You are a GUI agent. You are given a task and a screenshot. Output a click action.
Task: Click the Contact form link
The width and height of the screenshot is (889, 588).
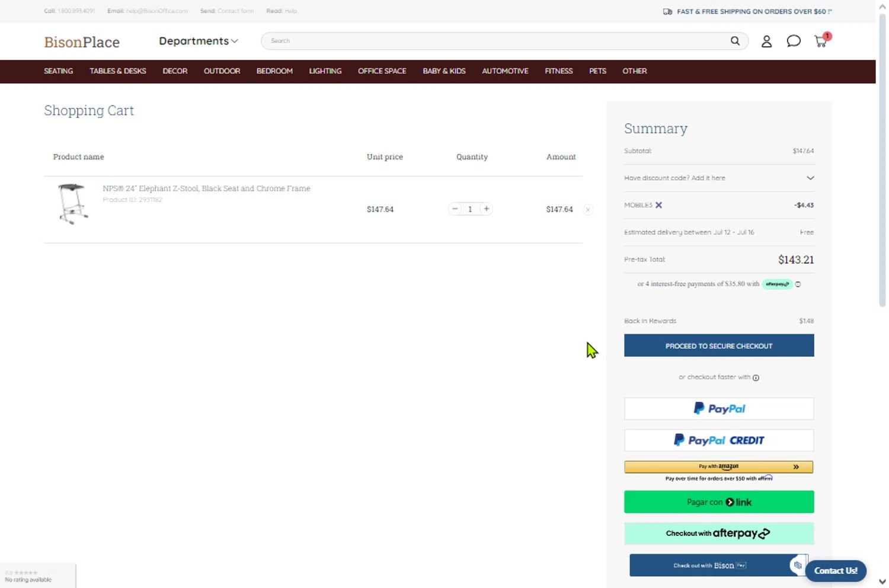[x=235, y=11]
